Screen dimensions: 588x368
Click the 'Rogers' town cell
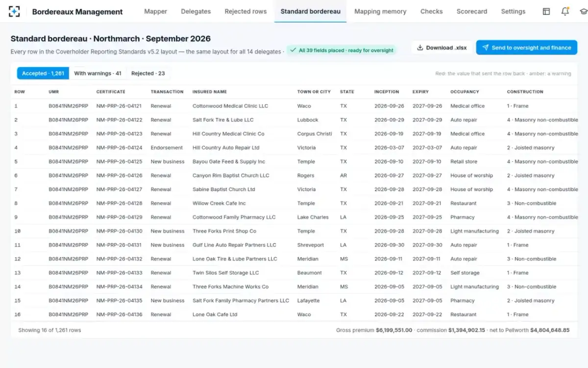(x=306, y=175)
